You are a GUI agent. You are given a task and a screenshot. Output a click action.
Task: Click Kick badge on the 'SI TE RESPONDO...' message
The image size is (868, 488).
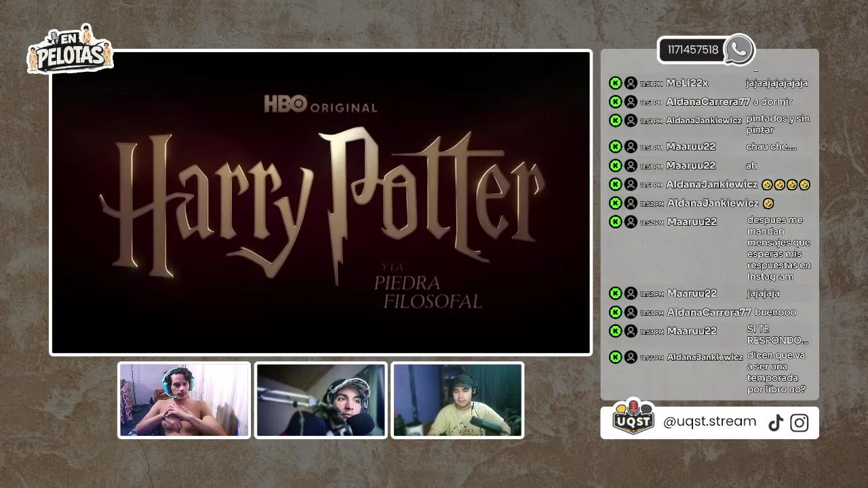(x=615, y=331)
